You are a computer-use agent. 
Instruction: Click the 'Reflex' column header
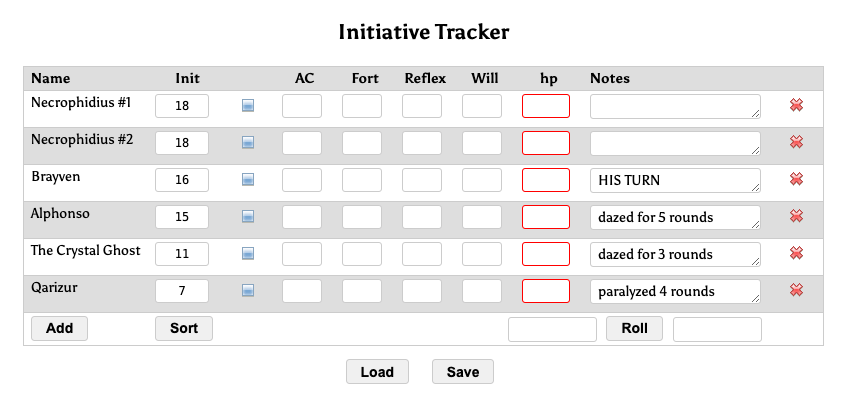(425, 79)
